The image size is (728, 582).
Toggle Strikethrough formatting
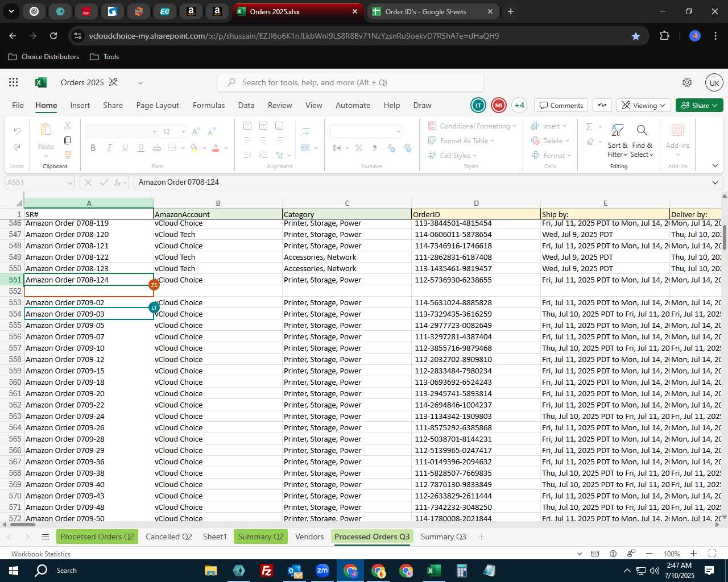point(156,148)
